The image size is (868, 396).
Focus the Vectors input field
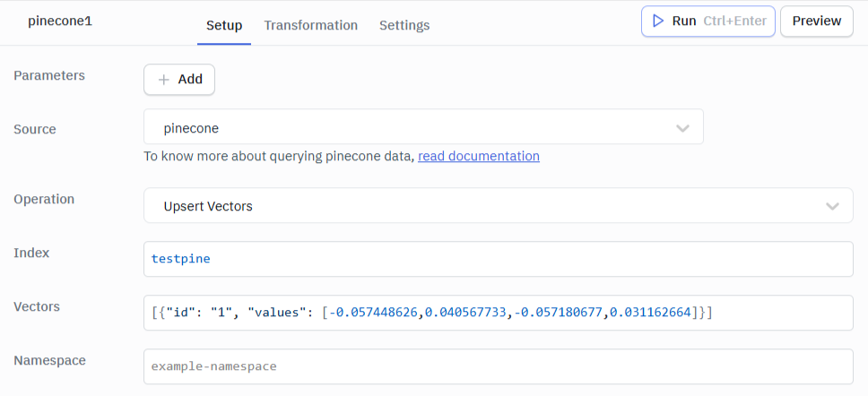tap(499, 313)
